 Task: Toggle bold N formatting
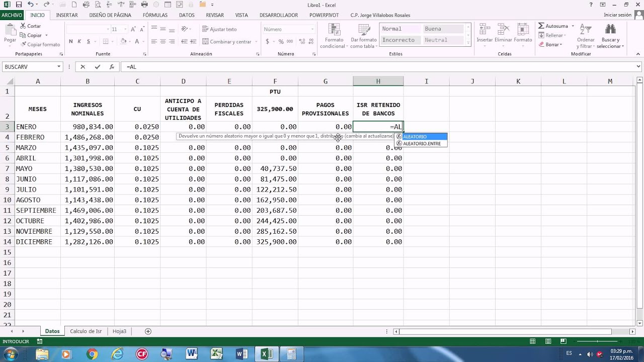coord(71,41)
